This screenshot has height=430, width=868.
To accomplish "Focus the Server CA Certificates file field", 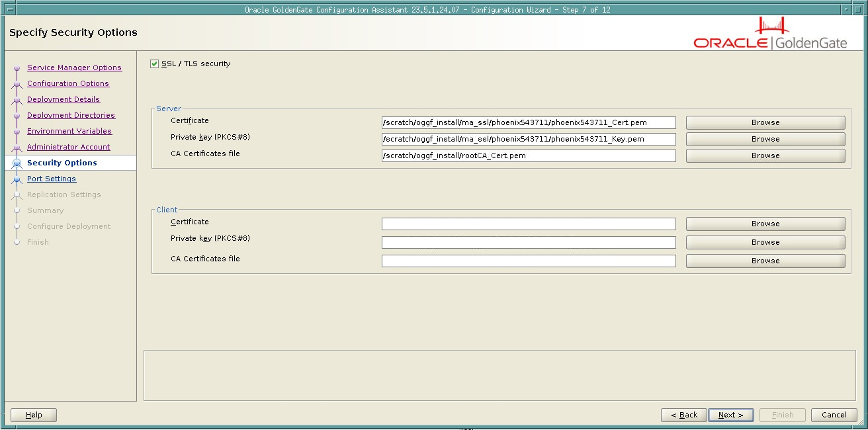I will (x=529, y=155).
